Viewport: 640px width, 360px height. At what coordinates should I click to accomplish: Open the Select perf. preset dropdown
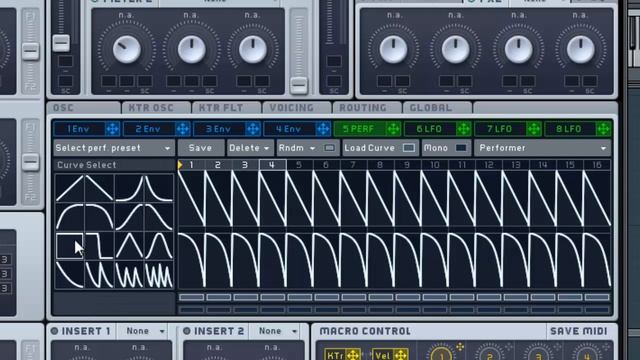coord(114,148)
